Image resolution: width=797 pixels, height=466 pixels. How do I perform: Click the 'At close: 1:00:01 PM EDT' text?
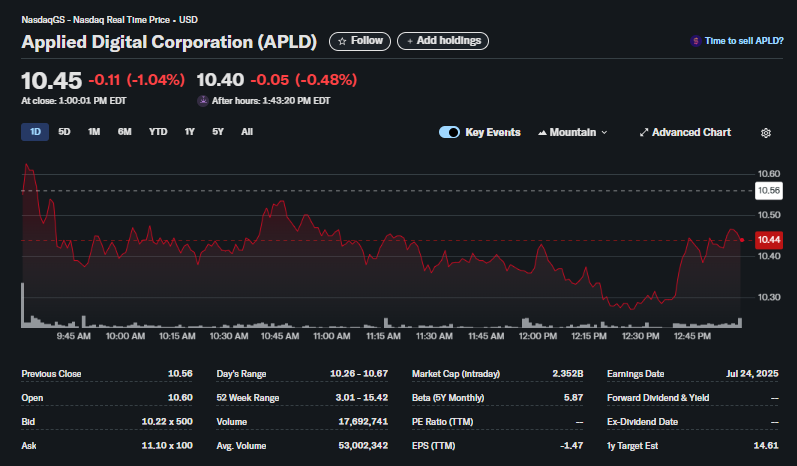(74, 101)
